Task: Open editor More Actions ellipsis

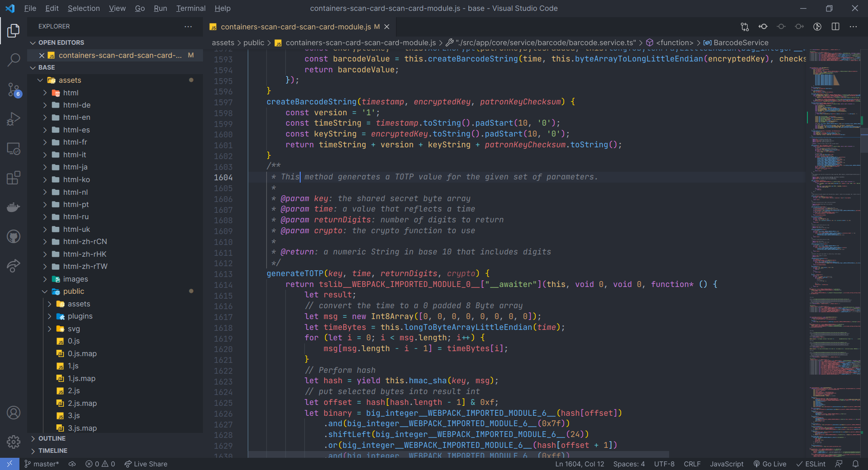Action: coord(854,27)
